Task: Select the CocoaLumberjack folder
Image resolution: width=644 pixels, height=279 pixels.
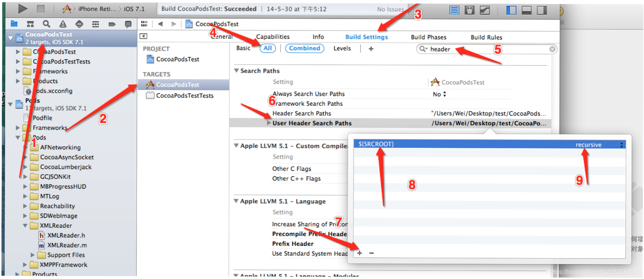Action: point(61,167)
